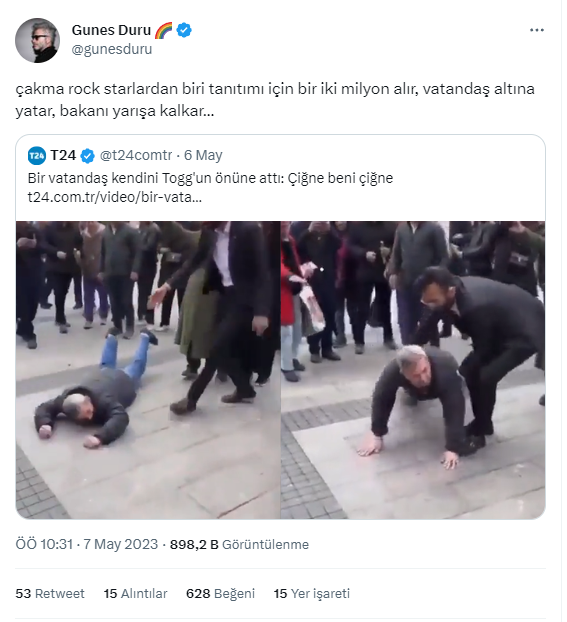Open the @t24comtr handle in quoted tweet

(x=136, y=155)
